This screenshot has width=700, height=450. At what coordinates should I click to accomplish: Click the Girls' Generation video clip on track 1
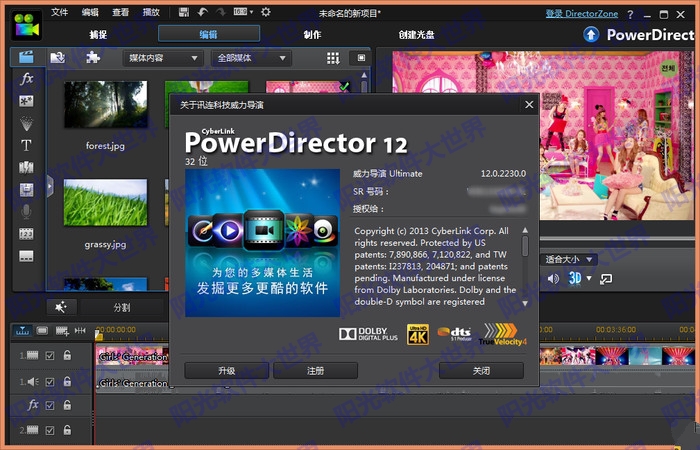tap(132, 356)
